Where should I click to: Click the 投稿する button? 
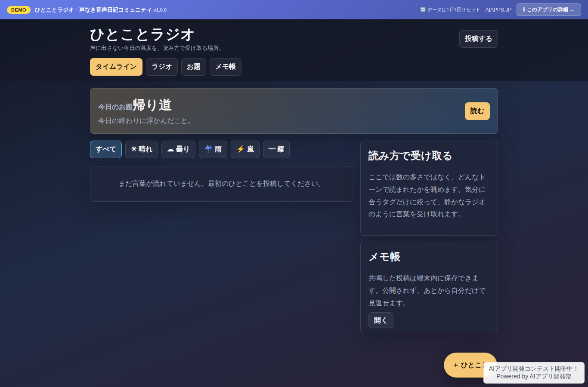pyautogui.click(x=479, y=39)
